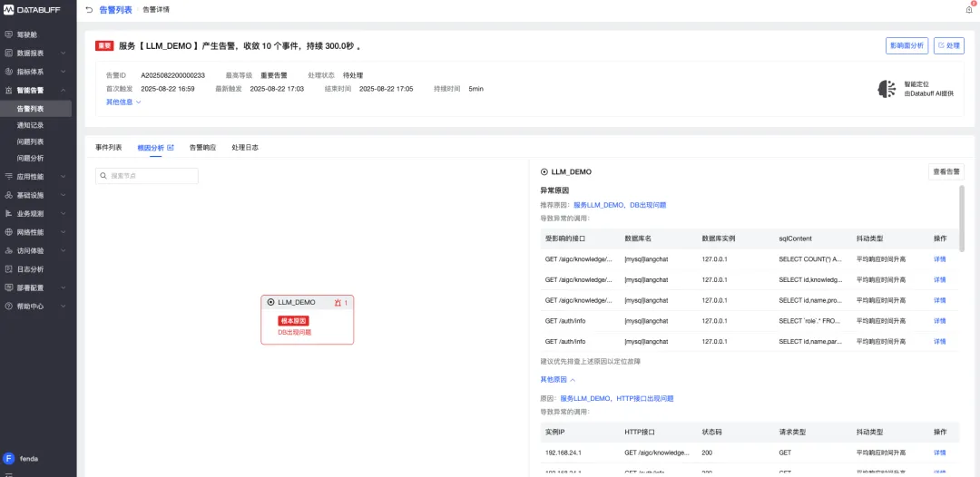Click the 网络性能 globe icon

8,232
